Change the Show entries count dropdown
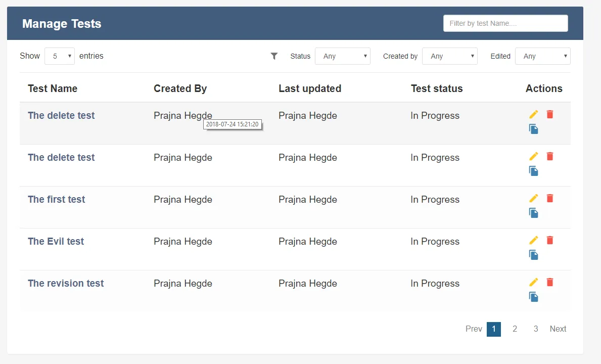The height and width of the screenshot is (364, 601). 60,56
